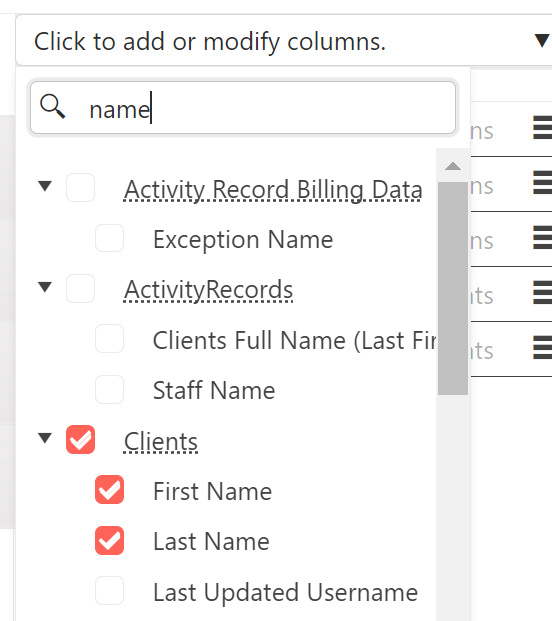Viewport: 552px width, 621px height.
Task: Collapse the Clients tree group
Action: [45, 438]
